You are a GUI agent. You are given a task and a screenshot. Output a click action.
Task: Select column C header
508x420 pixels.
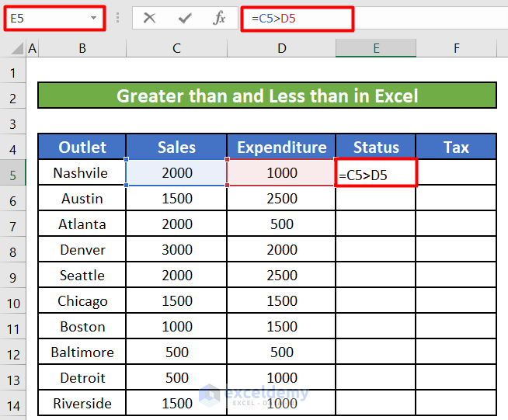pyautogui.click(x=176, y=48)
